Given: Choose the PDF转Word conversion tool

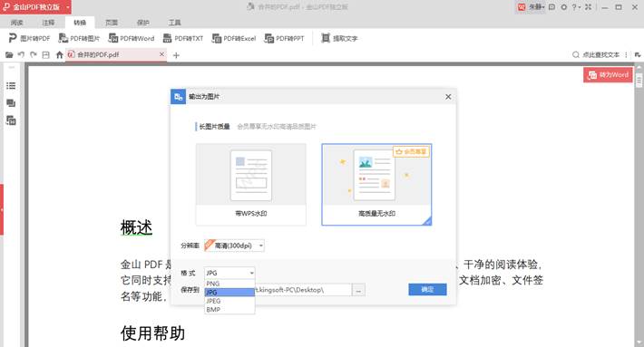Looking at the screenshot, I should point(132,39).
